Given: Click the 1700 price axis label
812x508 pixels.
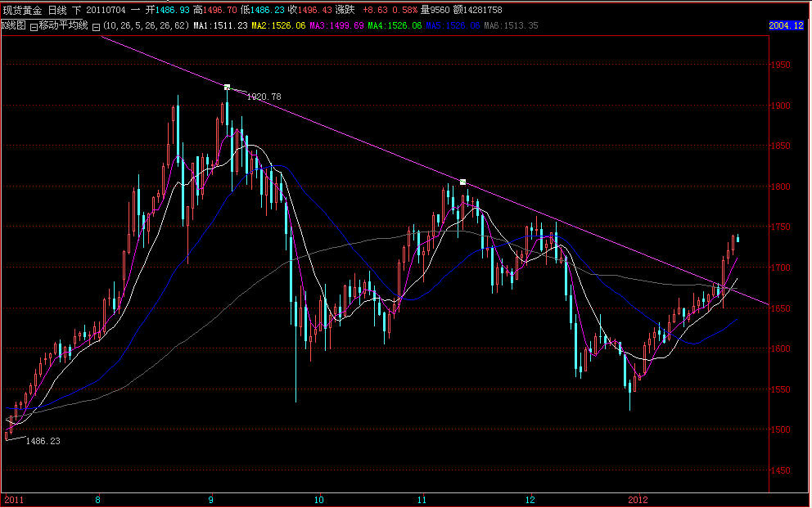Looking at the screenshot, I should [x=781, y=268].
